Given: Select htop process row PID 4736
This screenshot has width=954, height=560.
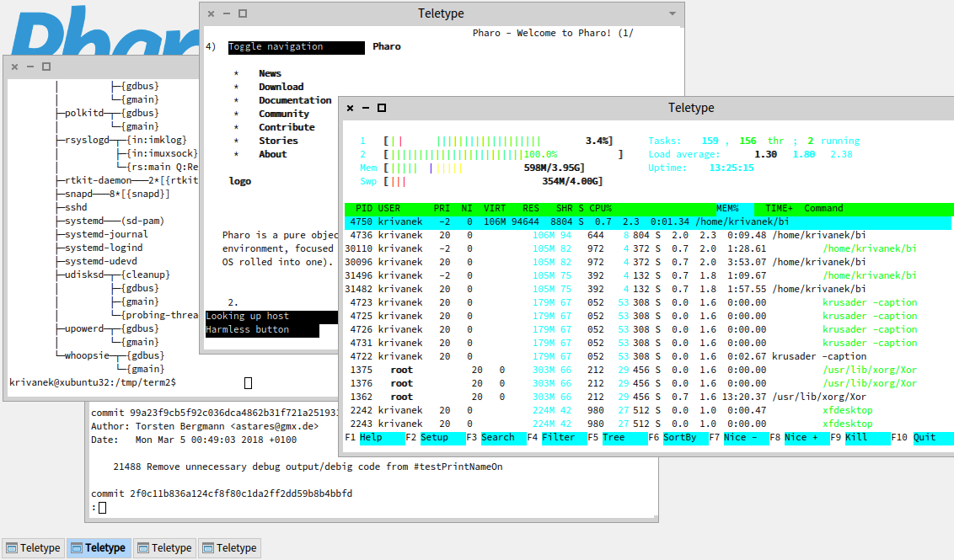Looking at the screenshot, I should pos(647,235).
